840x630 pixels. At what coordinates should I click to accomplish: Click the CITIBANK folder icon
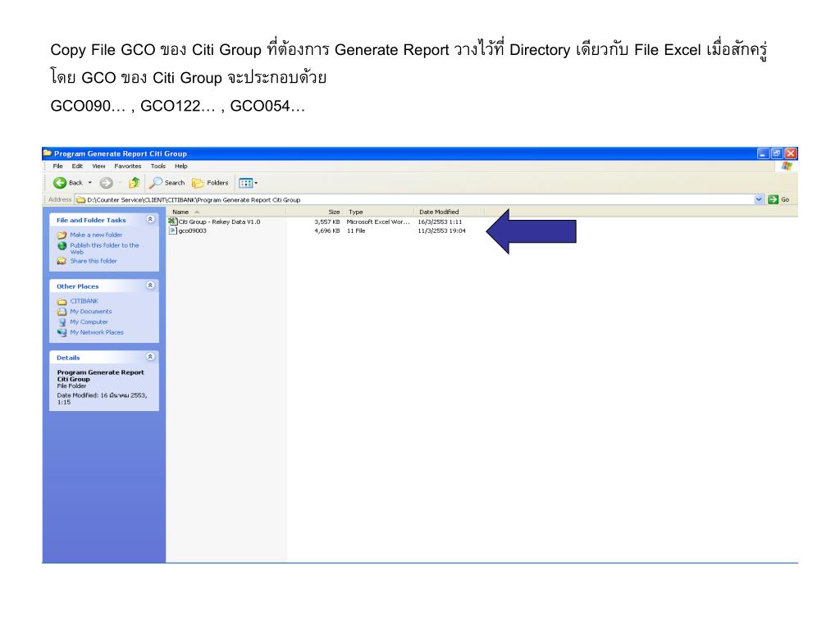(62, 302)
